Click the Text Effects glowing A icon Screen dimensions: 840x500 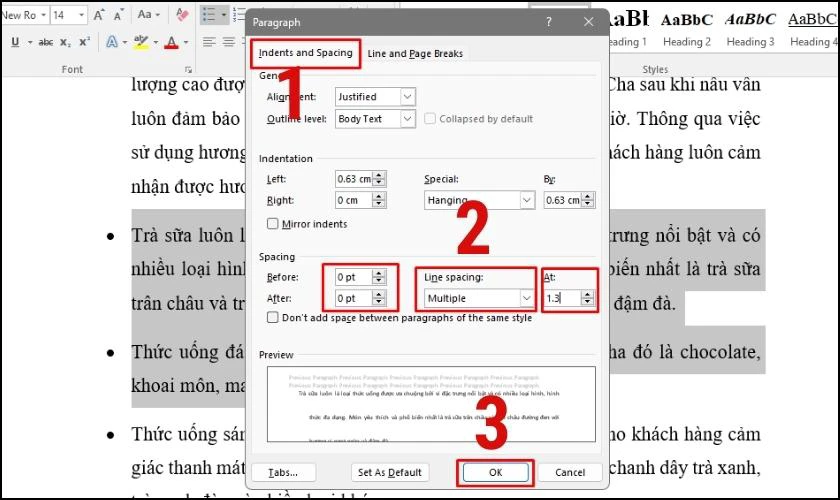click(x=111, y=42)
